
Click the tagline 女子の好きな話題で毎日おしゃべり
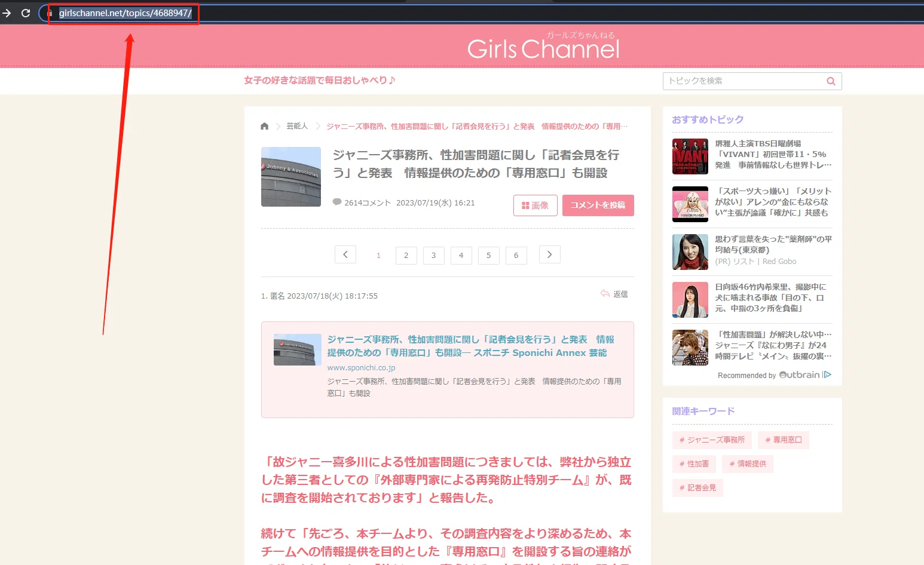click(320, 80)
